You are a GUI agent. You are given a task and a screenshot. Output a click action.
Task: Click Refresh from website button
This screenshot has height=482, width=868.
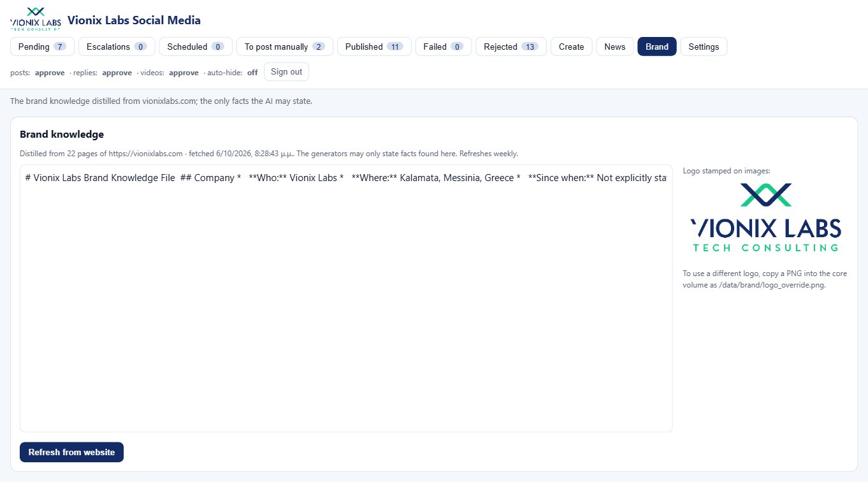click(71, 452)
